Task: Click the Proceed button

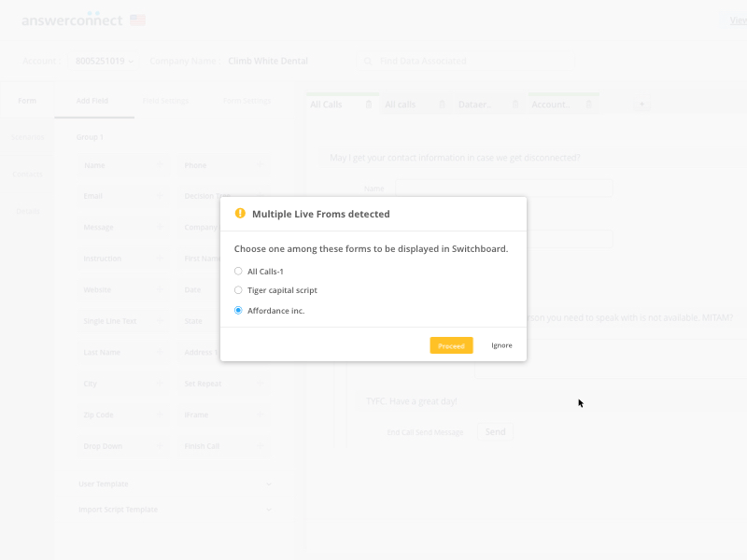Action: click(x=451, y=345)
